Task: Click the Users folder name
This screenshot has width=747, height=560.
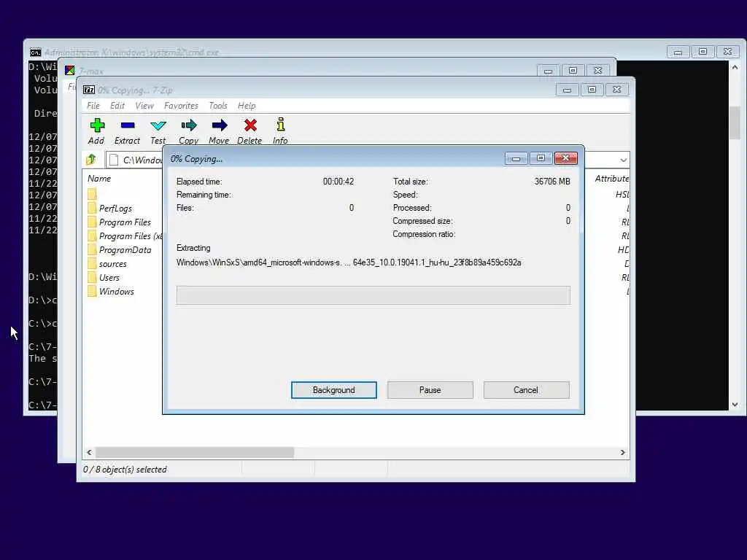Action: pos(109,278)
